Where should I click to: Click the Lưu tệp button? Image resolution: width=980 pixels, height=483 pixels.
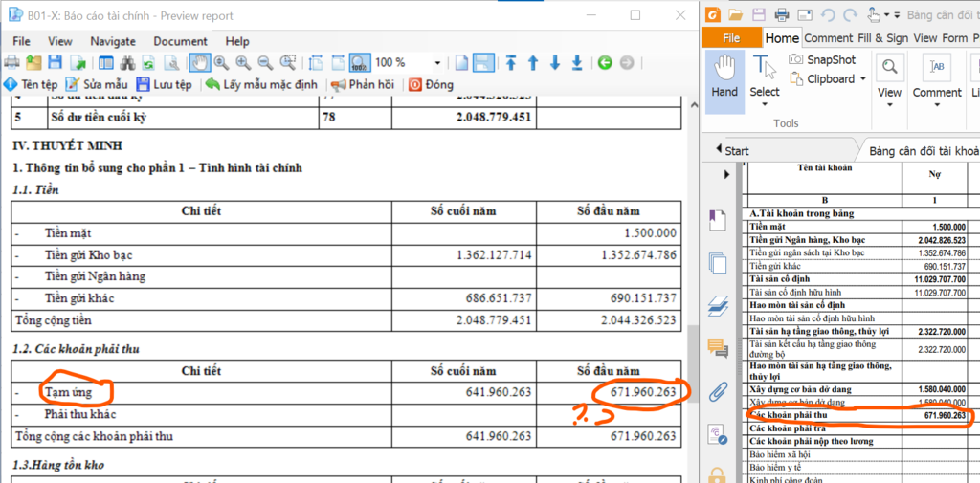tap(164, 84)
